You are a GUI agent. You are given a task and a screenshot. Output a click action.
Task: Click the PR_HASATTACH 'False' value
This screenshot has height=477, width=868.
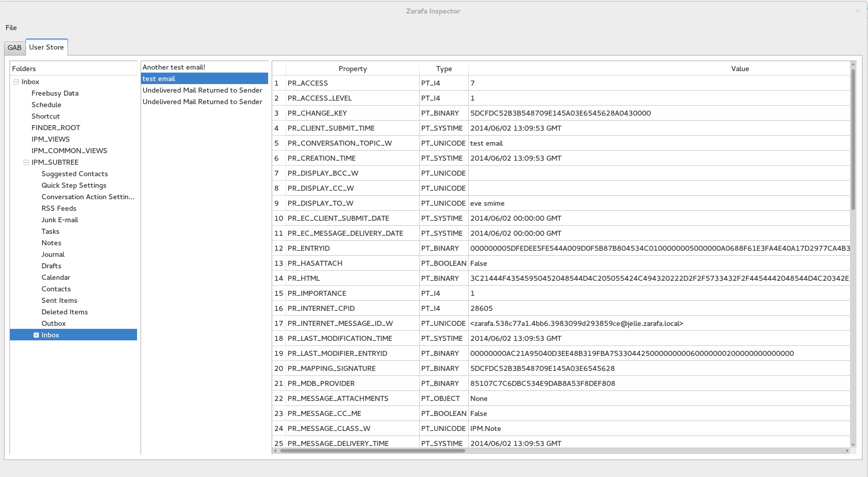tap(659, 263)
